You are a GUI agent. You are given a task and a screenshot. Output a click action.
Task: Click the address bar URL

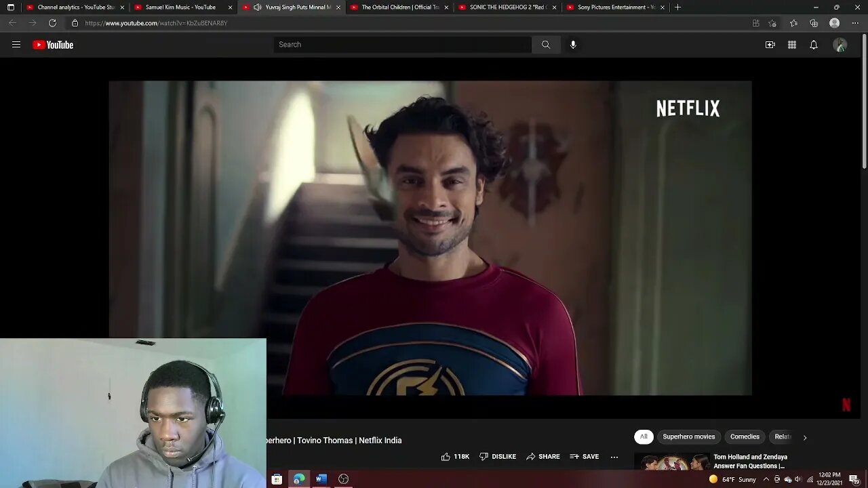[156, 23]
